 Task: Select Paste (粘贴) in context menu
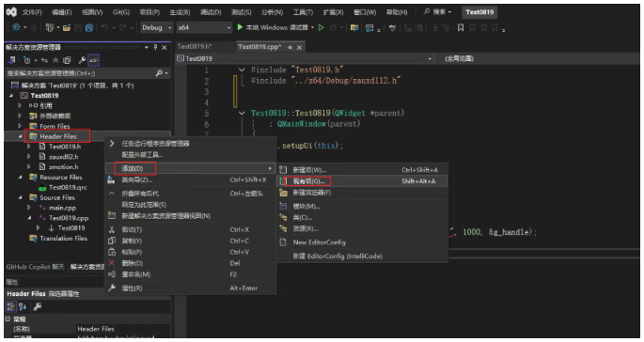(x=190, y=252)
